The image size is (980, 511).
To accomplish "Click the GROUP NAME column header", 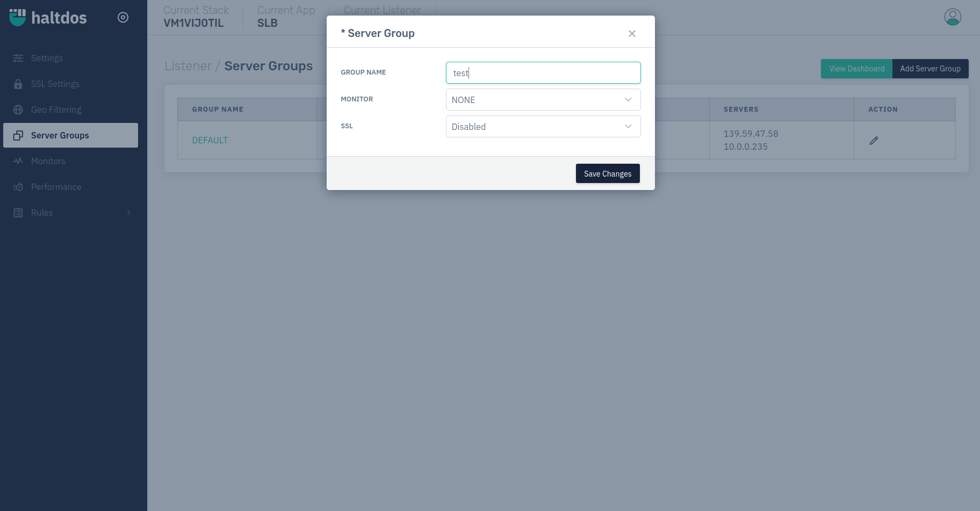I will [218, 109].
